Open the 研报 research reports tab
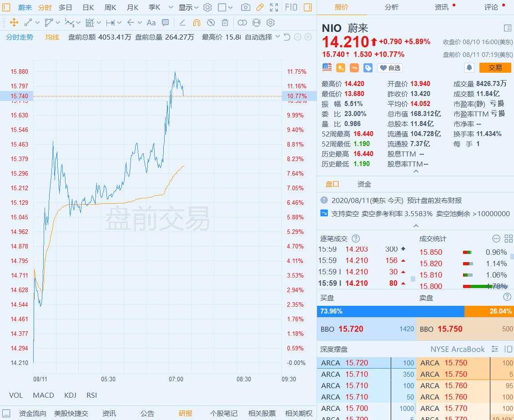This screenshot has width=514, height=420. [186, 414]
